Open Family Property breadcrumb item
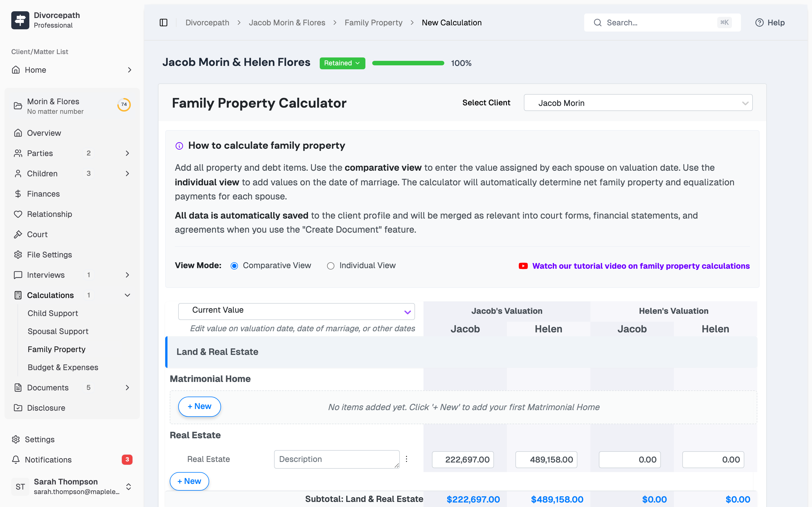Viewport: 812px width, 507px height. (x=374, y=22)
